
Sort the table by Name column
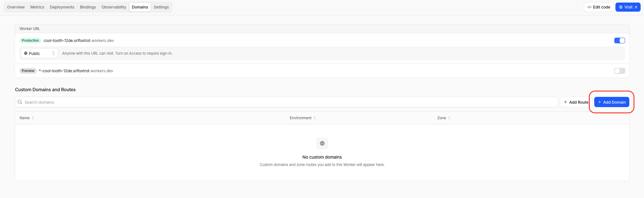(27, 118)
